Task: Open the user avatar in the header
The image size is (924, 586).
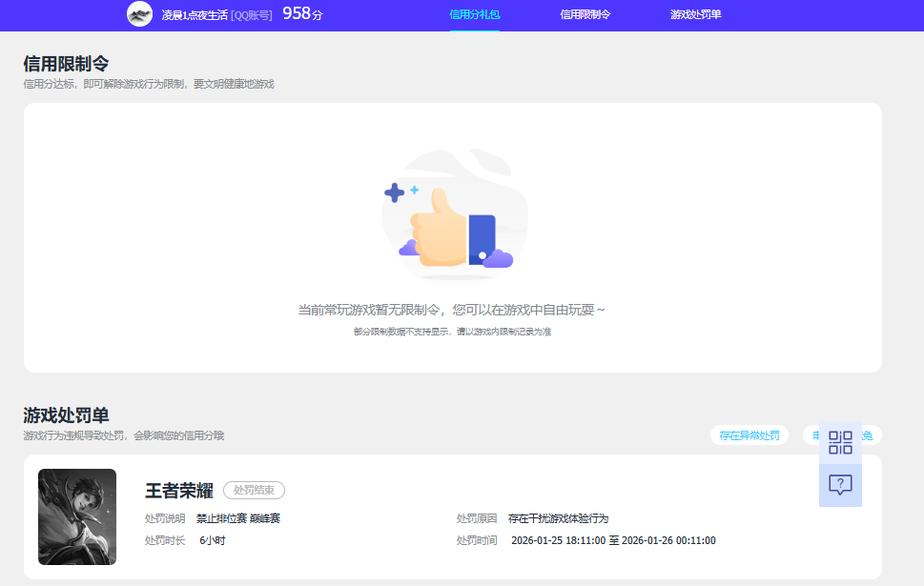Action: [139, 14]
